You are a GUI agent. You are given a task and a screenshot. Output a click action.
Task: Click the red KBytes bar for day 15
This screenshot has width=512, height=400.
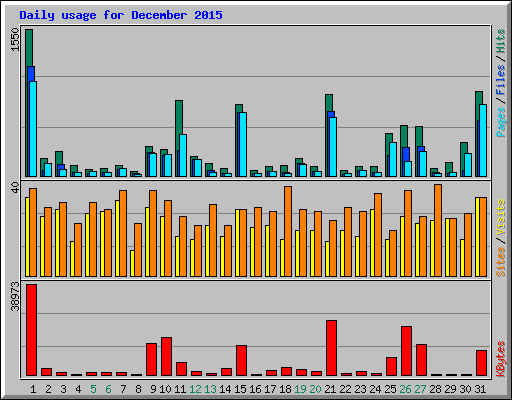(241, 360)
